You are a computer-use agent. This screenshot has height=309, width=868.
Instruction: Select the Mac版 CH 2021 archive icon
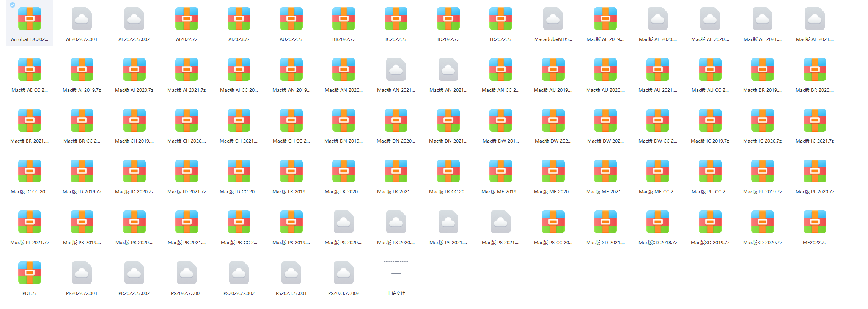point(239,120)
